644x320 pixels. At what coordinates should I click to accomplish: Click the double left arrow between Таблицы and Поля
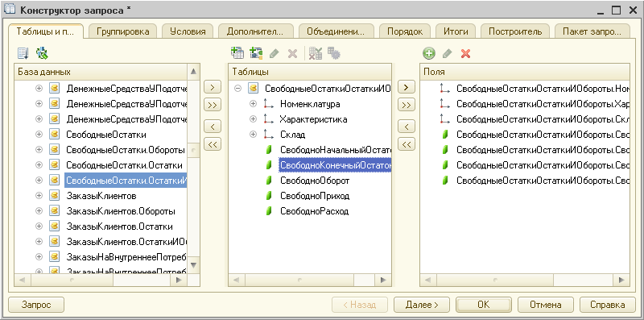click(x=407, y=144)
